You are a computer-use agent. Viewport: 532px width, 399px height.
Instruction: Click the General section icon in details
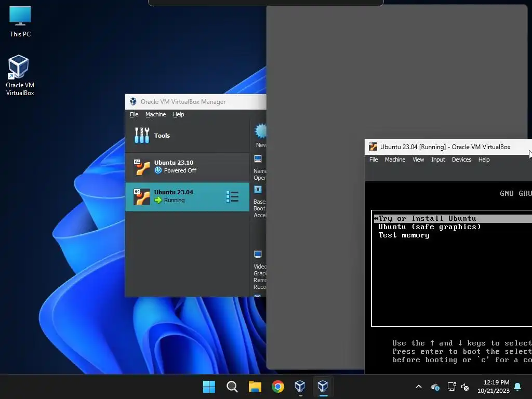pyautogui.click(x=258, y=158)
